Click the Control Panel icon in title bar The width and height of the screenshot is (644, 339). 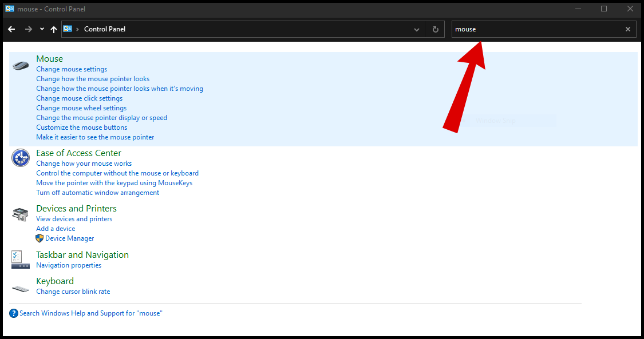pyautogui.click(x=10, y=9)
